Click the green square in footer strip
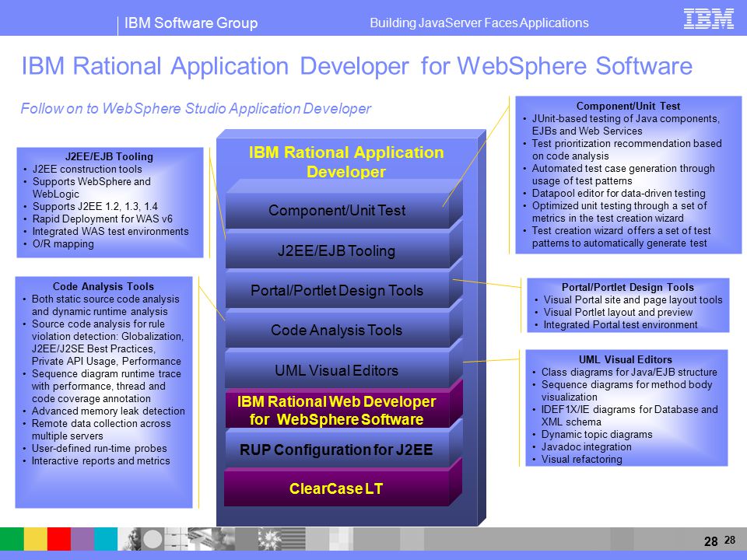The height and width of the screenshot is (560, 747). [x=12, y=539]
